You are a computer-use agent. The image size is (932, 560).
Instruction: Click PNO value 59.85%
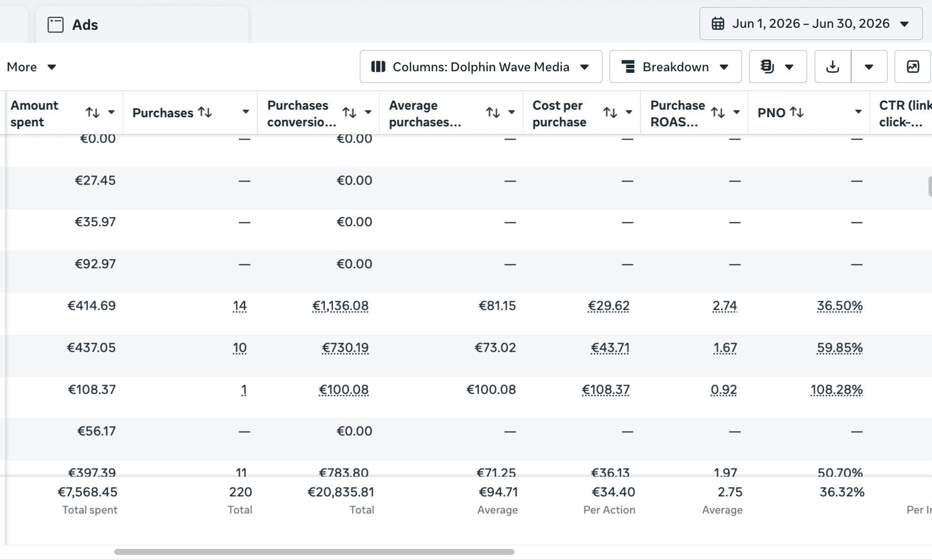(x=840, y=348)
